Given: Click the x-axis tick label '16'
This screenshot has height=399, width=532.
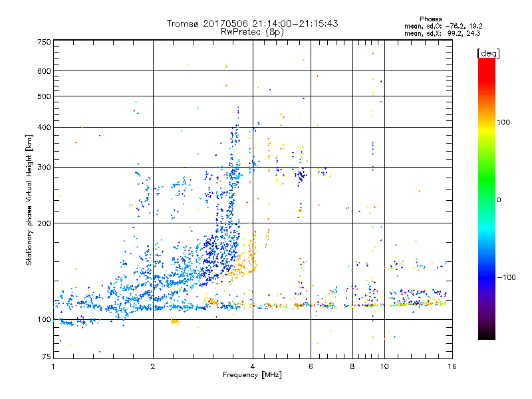Looking at the screenshot, I should [452, 366].
